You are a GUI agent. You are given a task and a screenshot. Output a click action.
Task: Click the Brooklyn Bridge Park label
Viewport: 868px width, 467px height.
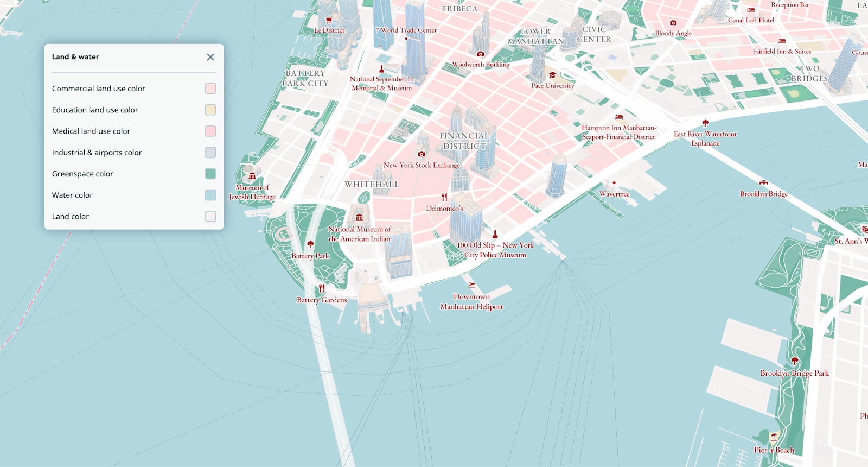[x=794, y=373]
